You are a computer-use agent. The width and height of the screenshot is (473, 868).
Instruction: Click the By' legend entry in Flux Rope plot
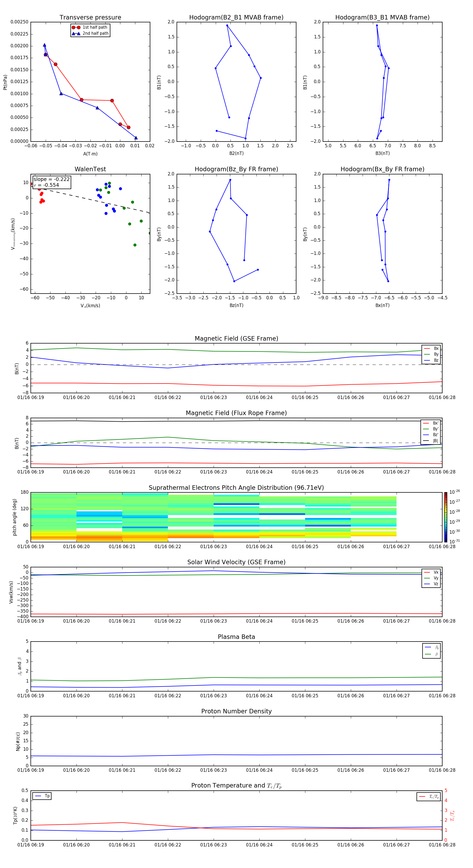pyautogui.click(x=431, y=429)
